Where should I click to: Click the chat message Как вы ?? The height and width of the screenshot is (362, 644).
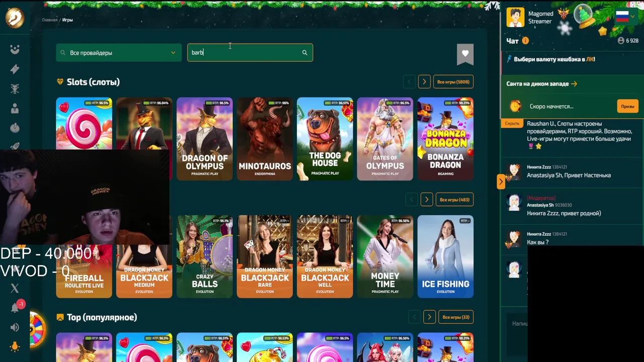point(537,242)
